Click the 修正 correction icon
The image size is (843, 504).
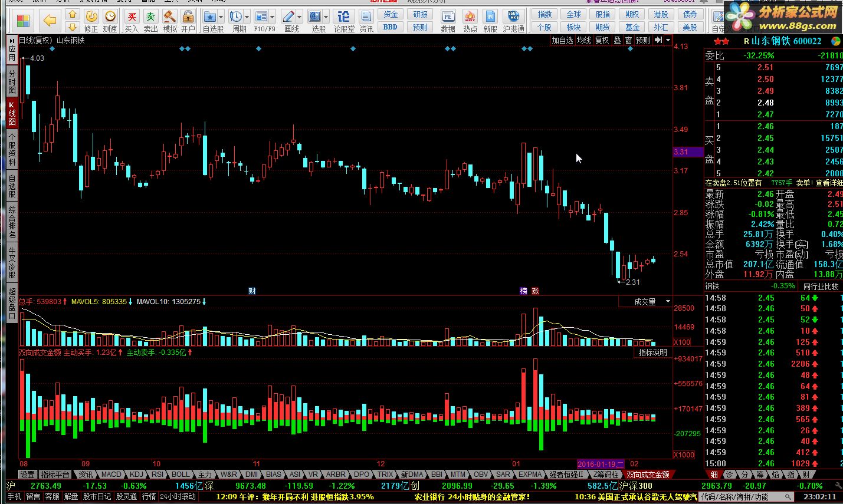click(x=91, y=16)
